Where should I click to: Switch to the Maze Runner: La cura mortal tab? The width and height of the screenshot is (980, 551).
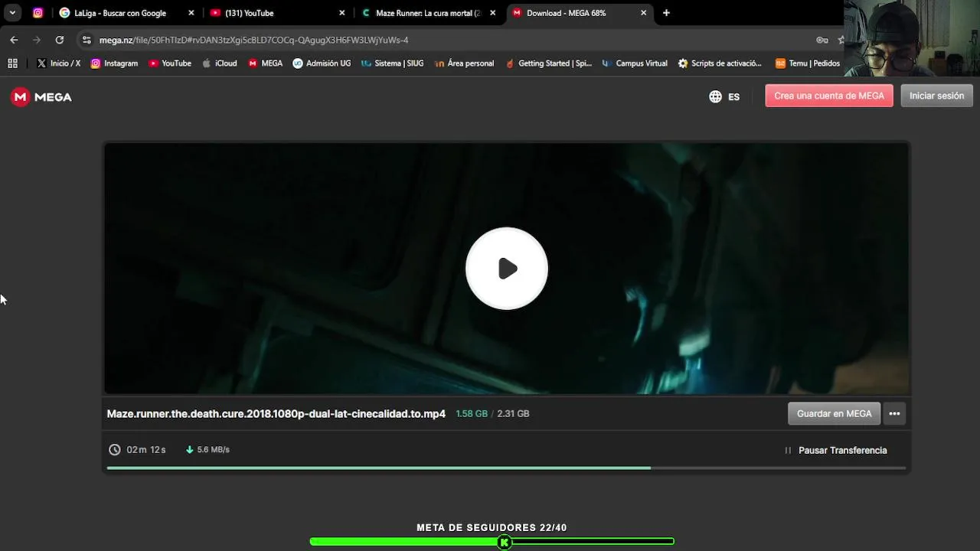coord(430,13)
